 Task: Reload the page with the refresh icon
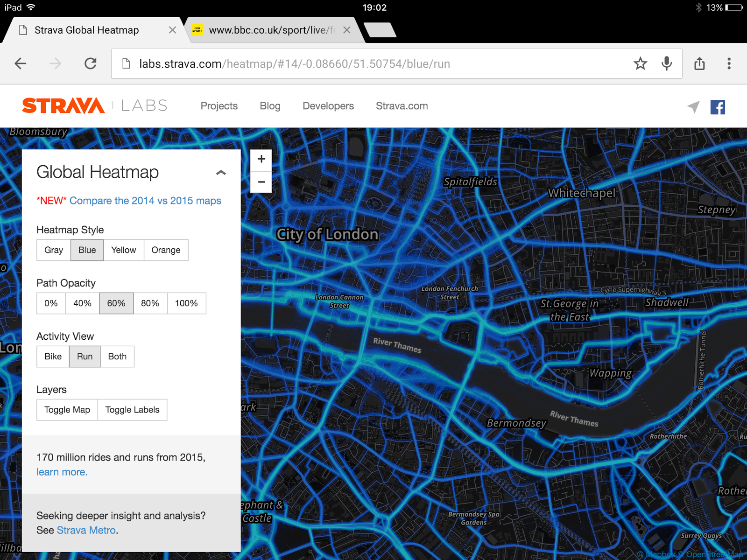click(x=91, y=63)
